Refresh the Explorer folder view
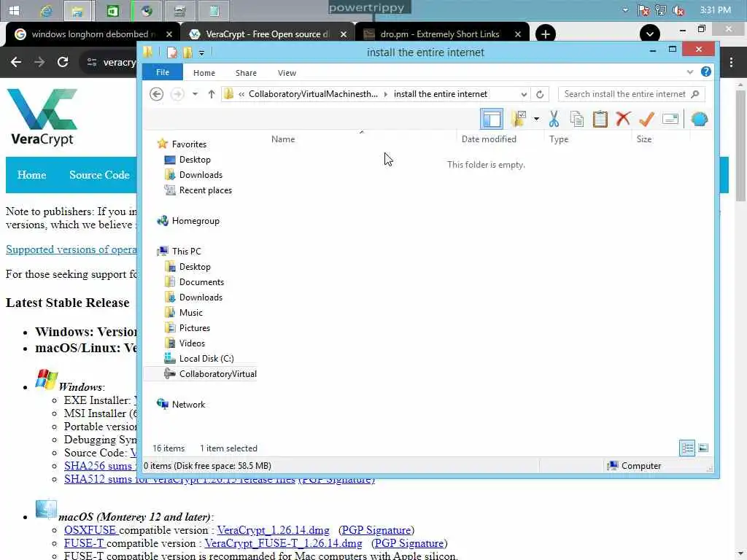Image resolution: width=747 pixels, height=560 pixels. tap(540, 94)
